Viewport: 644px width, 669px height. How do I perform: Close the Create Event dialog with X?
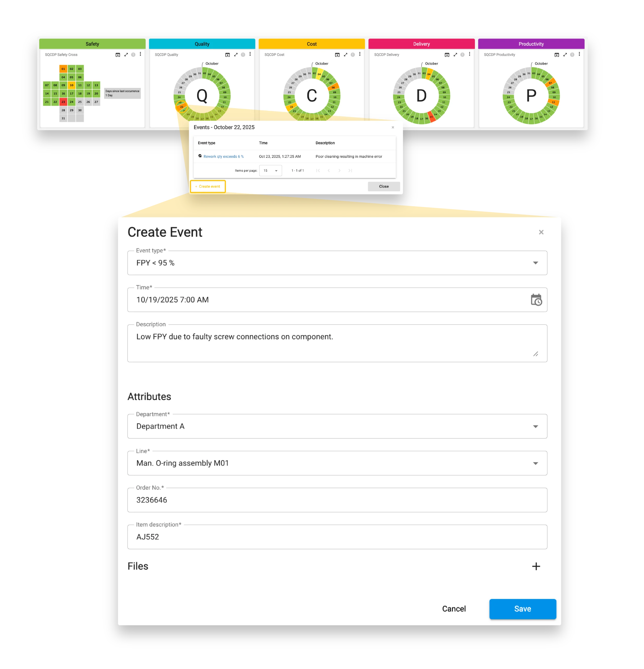(541, 232)
